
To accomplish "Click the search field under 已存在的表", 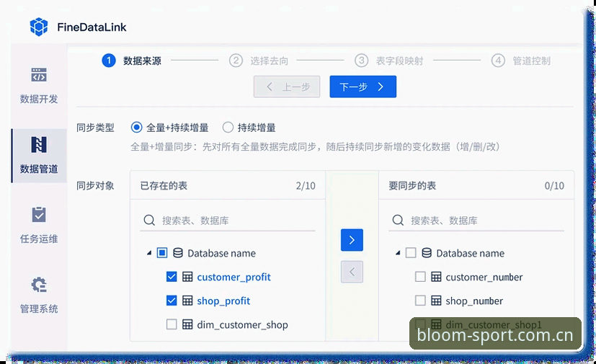I will [x=227, y=221].
